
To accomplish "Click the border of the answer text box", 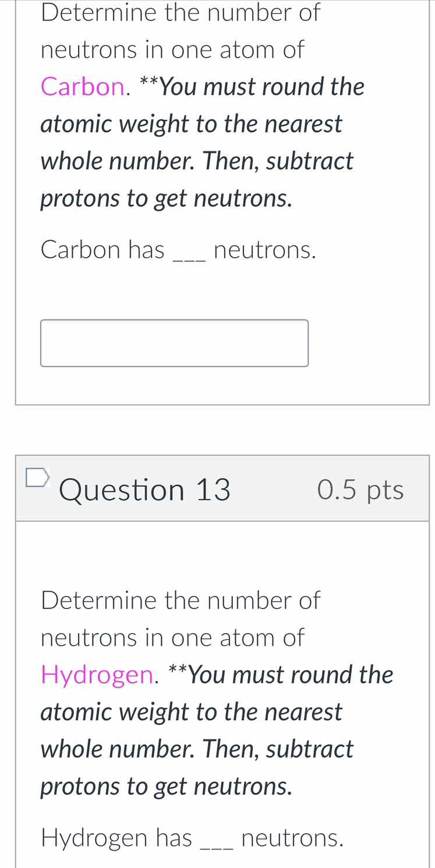I will (x=174, y=320).
